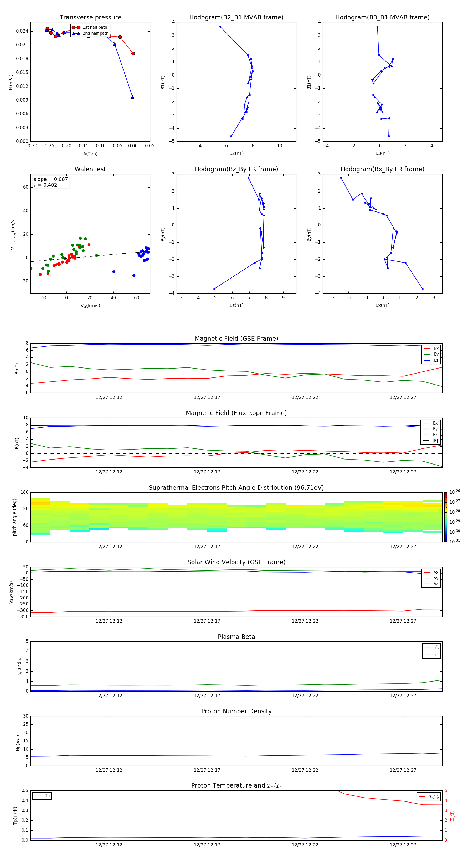Image resolution: width=473 pixels, height=868 pixels.
Task: Click '12/27 12:27' tick under Plasma Beta
Action: (403, 696)
